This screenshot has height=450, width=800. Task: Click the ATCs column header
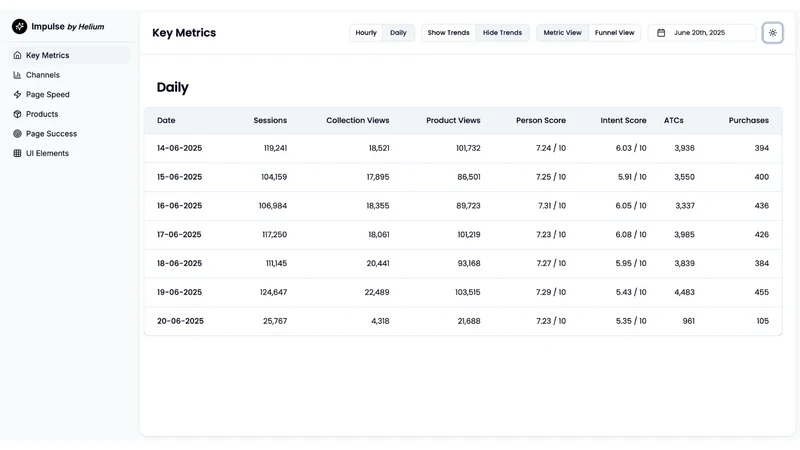[x=673, y=120]
